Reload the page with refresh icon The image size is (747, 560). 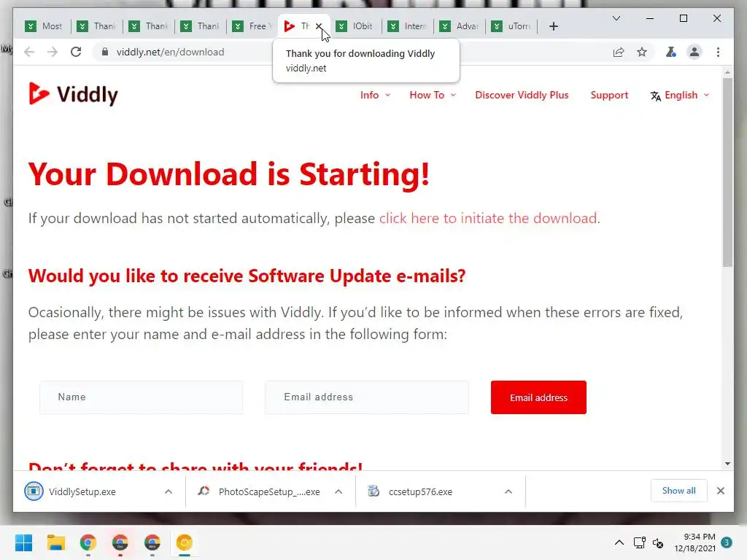[x=76, y=52]
